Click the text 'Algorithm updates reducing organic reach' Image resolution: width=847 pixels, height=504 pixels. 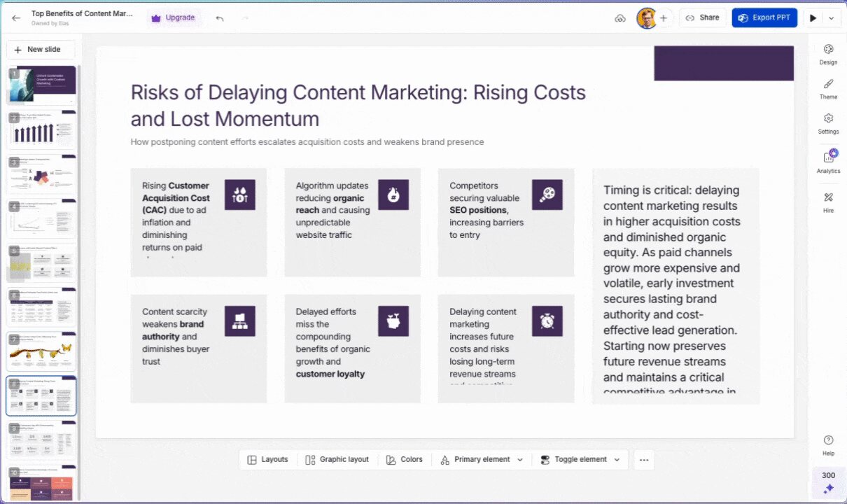pyautogui.click(x=333, y=210)
